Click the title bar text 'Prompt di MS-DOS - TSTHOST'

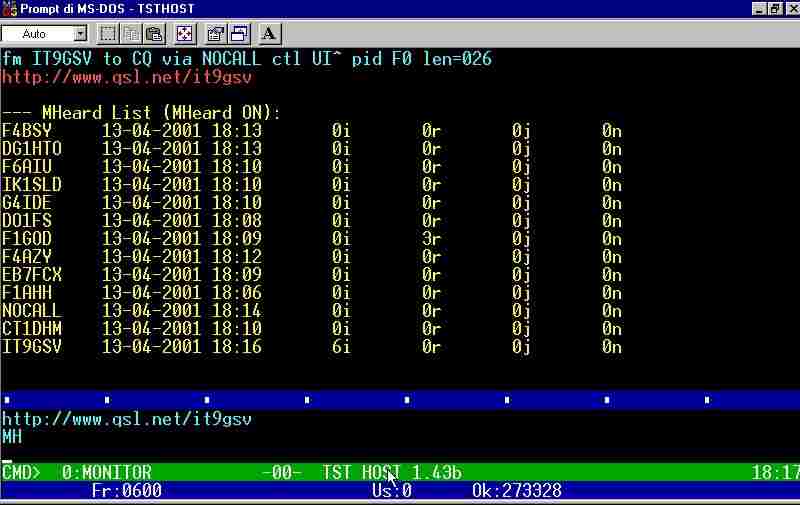(108, 9)
